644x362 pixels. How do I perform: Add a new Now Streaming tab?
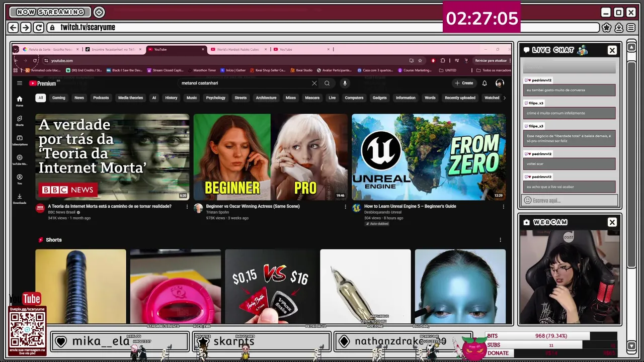(99, 12)
